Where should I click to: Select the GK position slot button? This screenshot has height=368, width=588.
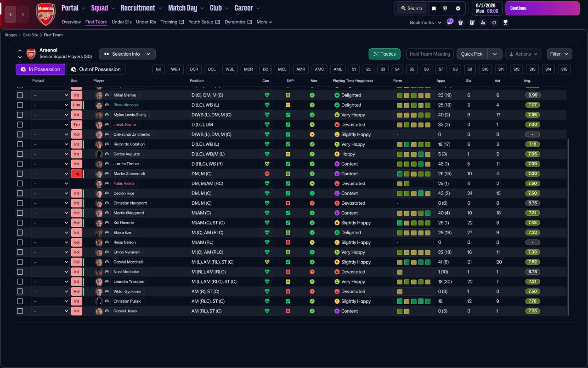[x=158, y=69]
